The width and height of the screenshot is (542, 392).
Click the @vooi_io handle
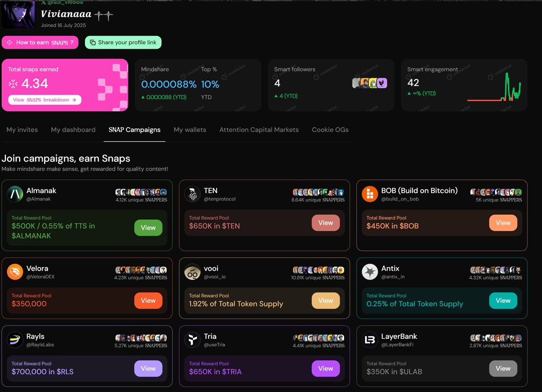pyautogui.click(x=215, y=277)
